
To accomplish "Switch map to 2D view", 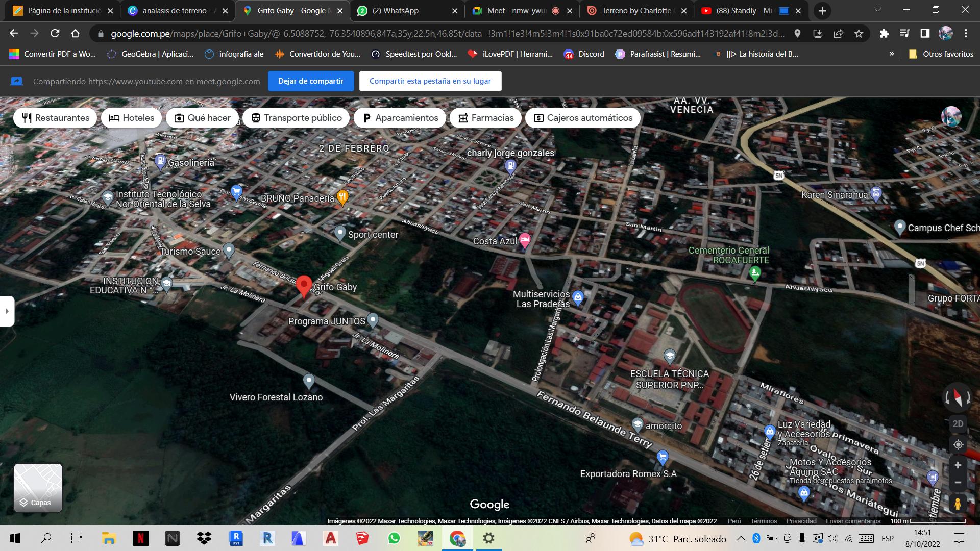I will 958,424.
